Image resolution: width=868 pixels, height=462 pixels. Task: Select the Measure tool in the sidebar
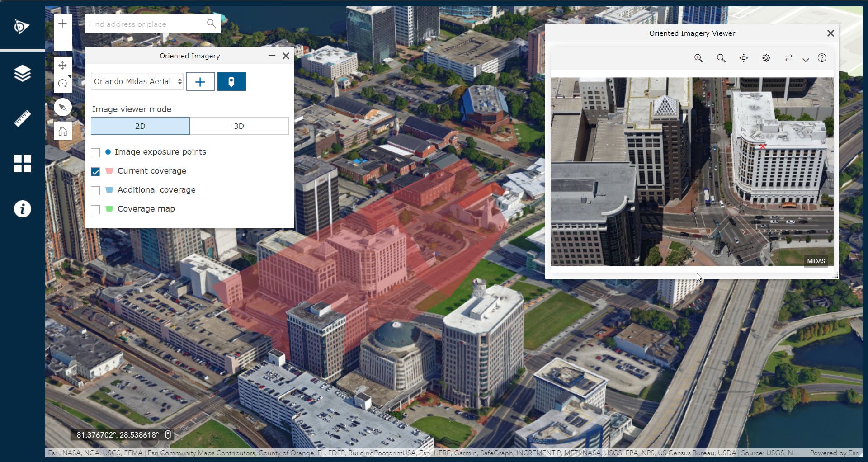click(22, 118)
